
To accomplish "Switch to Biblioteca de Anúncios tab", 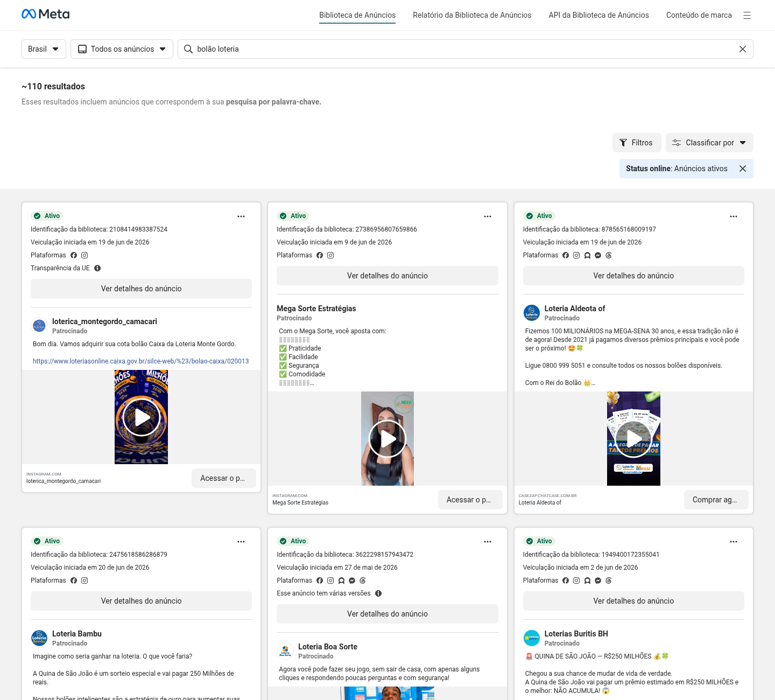I will 357,15.
